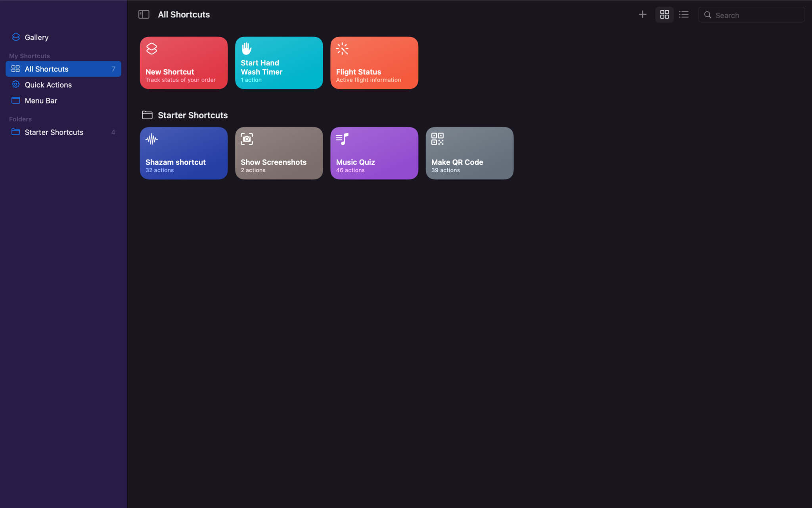Run the New Shortcut card
Image resolution: width=812 pixels, height=508 pixels.
point(184,63)
